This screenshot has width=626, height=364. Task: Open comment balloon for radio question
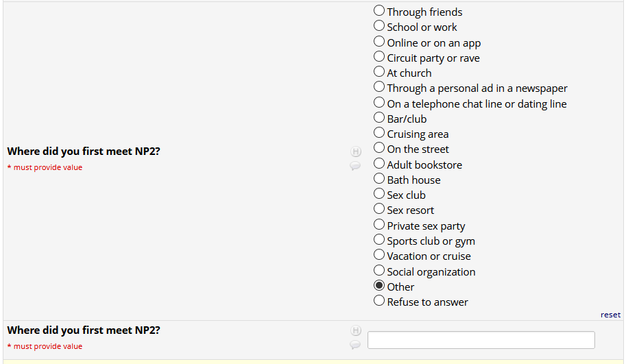(355, 166)
